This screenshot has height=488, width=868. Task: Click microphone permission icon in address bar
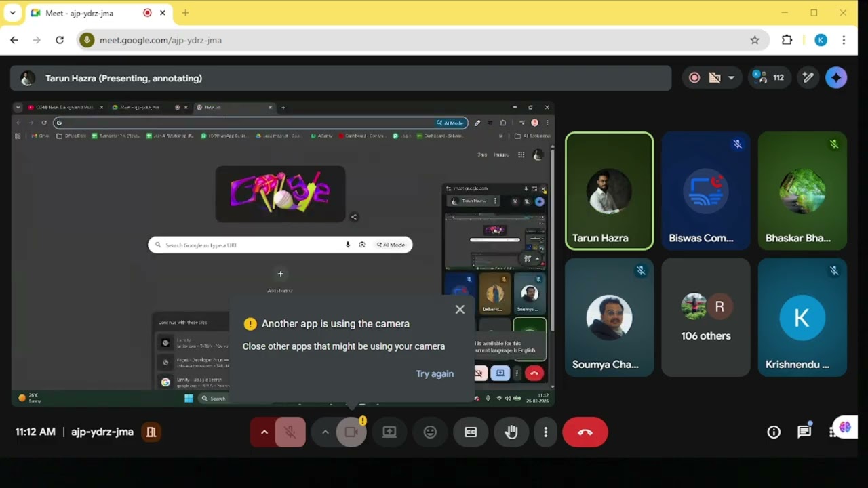pyautogui.click(x=86, y=40)
